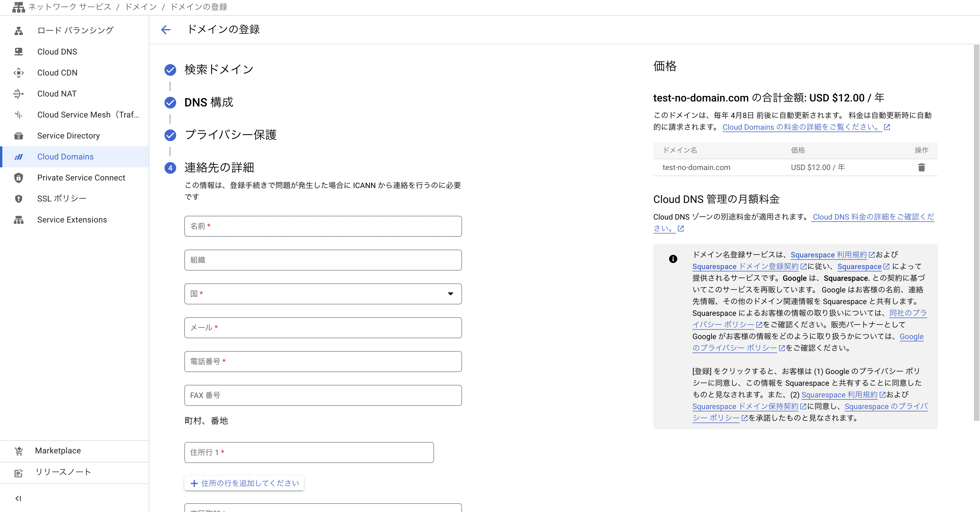The width and height of the screenshot is (980, 512).
Task: Focus the 電話番号 input field
Action: click(x=323, y=361)
